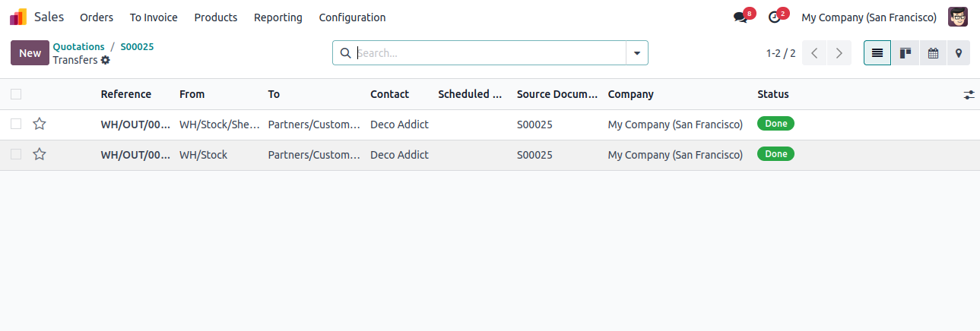Switch to map view

point(959,53)
